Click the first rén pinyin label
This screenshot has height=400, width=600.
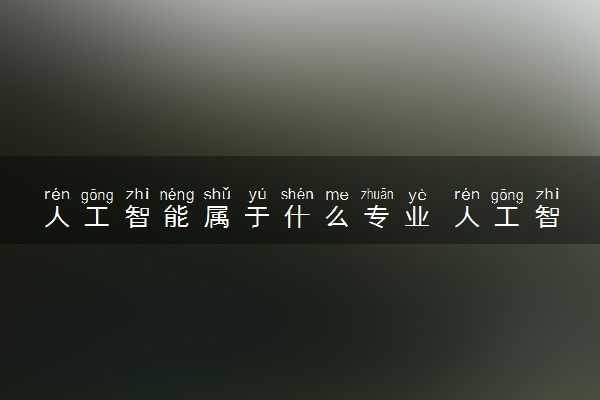(x=57, y=194)
